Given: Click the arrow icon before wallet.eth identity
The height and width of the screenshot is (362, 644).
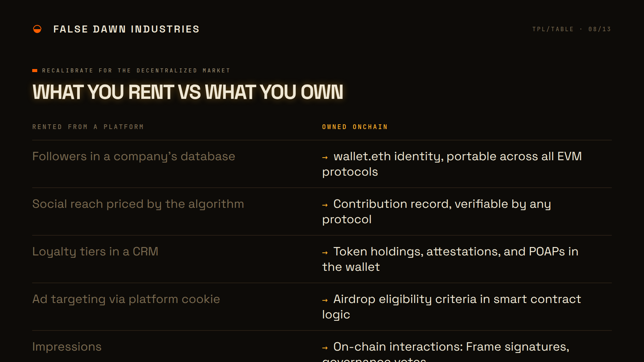Looking at the screenshot, I should pos(325,157).
